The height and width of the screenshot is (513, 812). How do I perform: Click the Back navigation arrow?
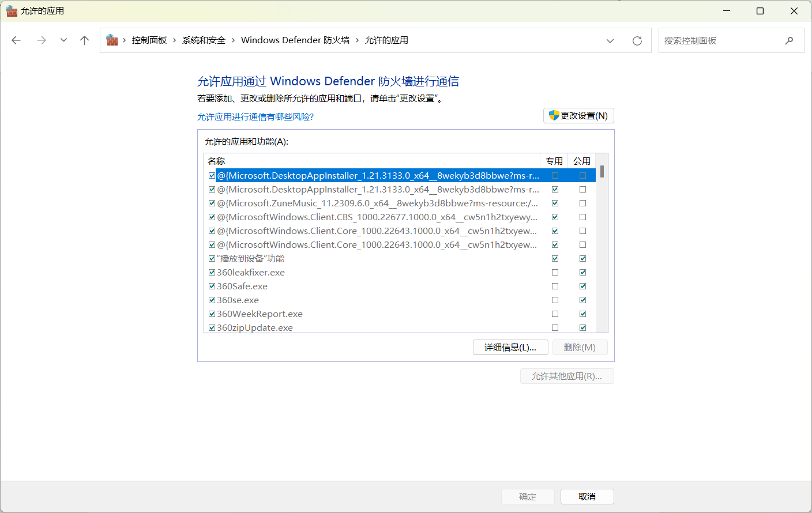tap(16, 40)
